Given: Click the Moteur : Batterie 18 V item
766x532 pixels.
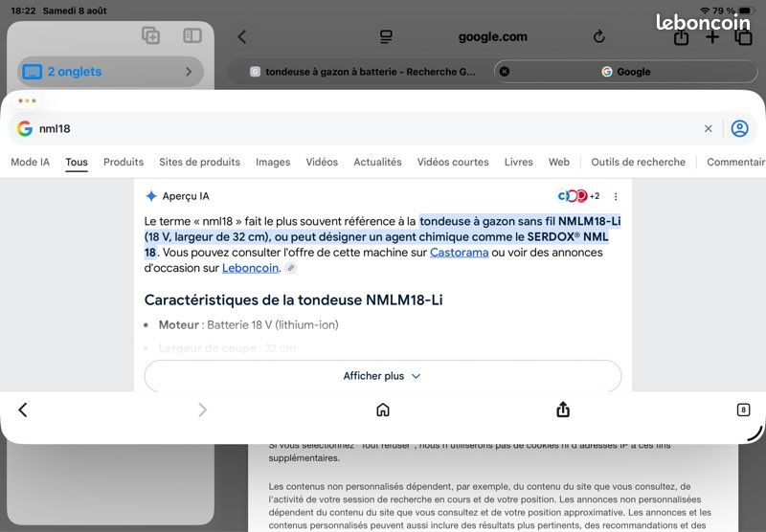Looking at the screenshot, I should point(248,325).
